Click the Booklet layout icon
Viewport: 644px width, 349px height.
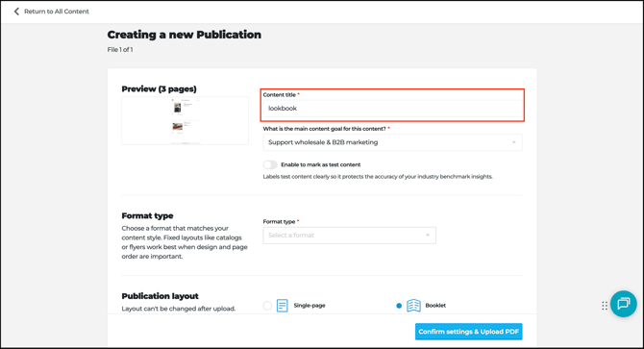click(x=413, y=306)
